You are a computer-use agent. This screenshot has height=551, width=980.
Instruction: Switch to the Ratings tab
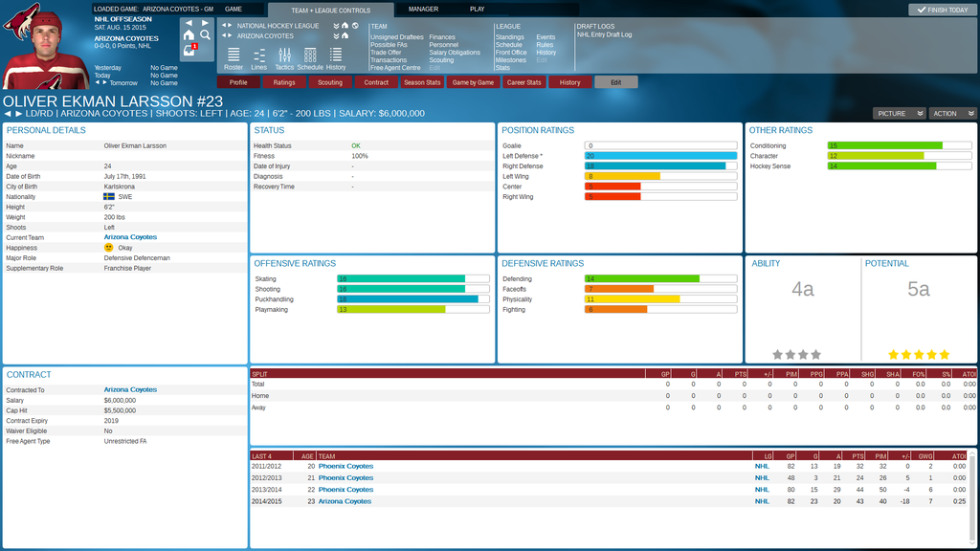(283, 82)
